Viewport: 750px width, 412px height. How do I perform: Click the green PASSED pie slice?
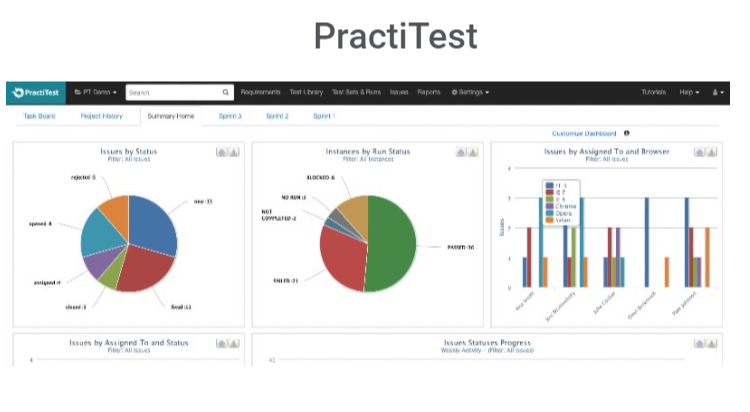click(392, 244)
